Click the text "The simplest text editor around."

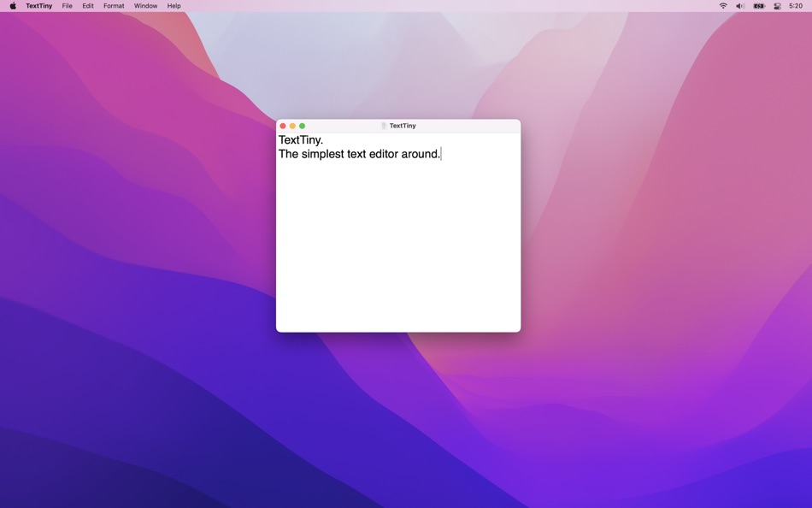pos(359,154)
